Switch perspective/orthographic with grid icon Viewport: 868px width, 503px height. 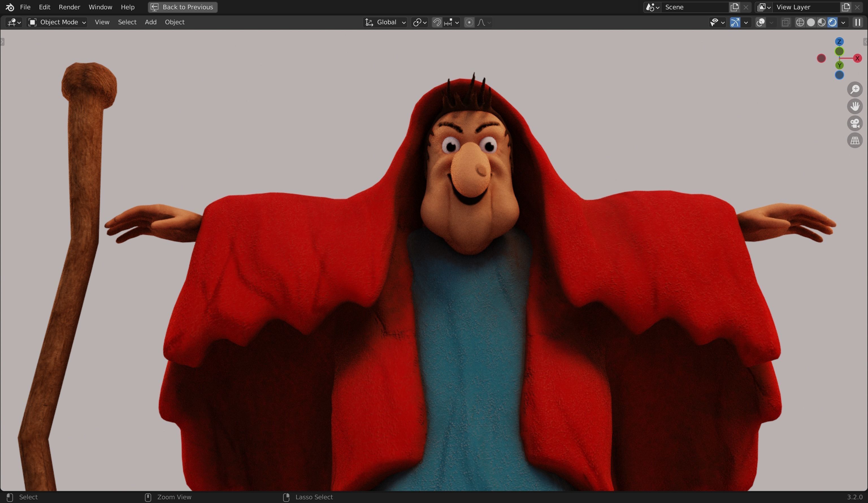854,141
